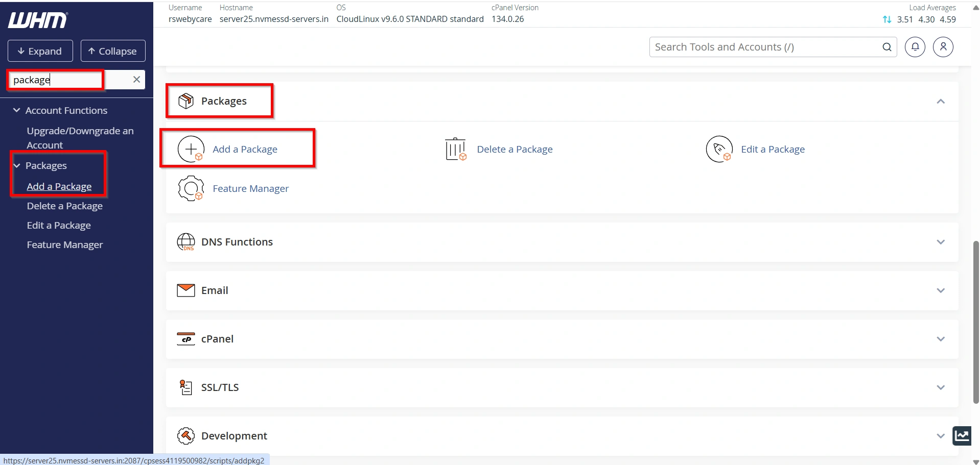Click the SSL/TLS section heading
Screen dimensions: 980x465
click(x=220, y=387)
